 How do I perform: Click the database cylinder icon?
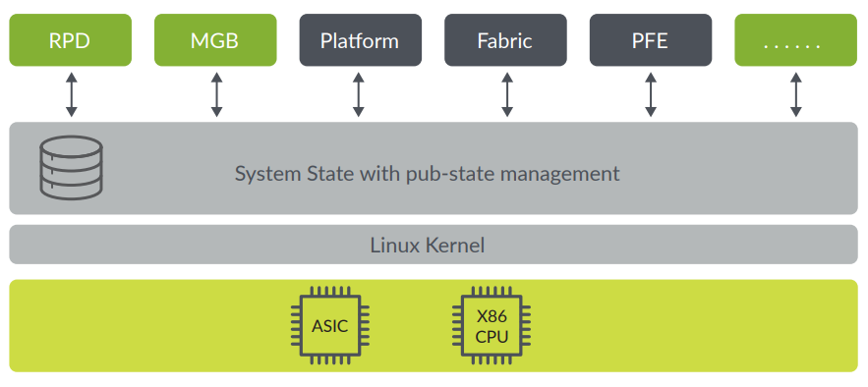72,168
